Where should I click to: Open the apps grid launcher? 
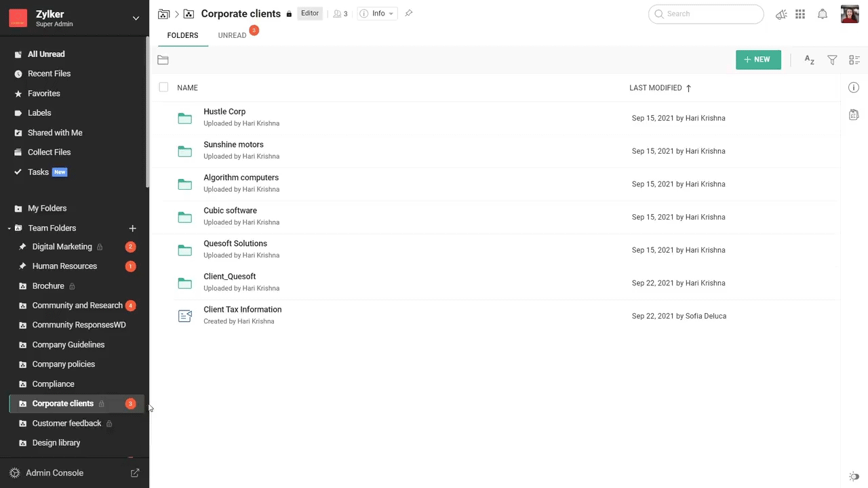[800, 14]
